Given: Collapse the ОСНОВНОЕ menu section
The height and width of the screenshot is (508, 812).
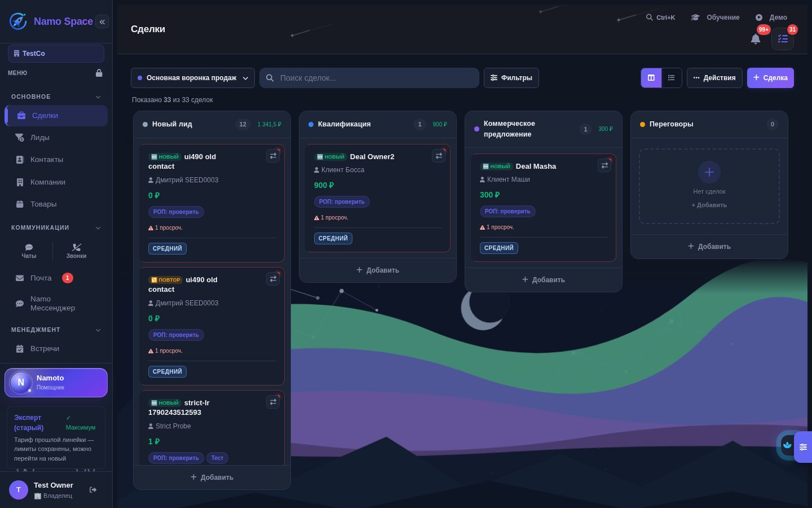Looking at the screenshot, I should tap(98, 97).
